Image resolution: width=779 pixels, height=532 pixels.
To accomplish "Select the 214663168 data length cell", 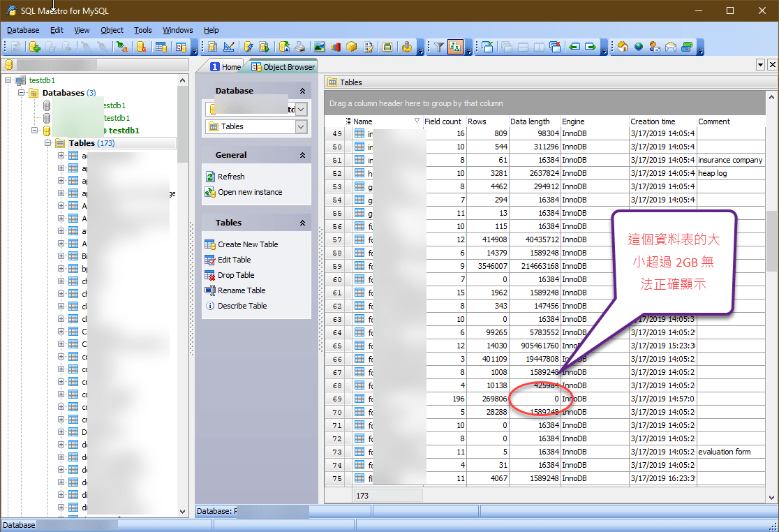I will pyautogui.click(x=535, y=266).
